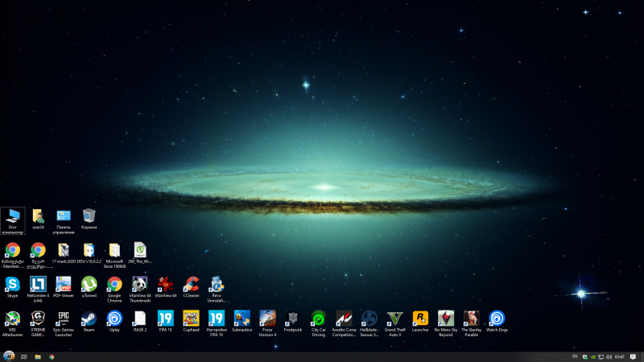Click the taskbar clock showing 01:47
This screenshot has height=362, width=644.
click(619, 356)
